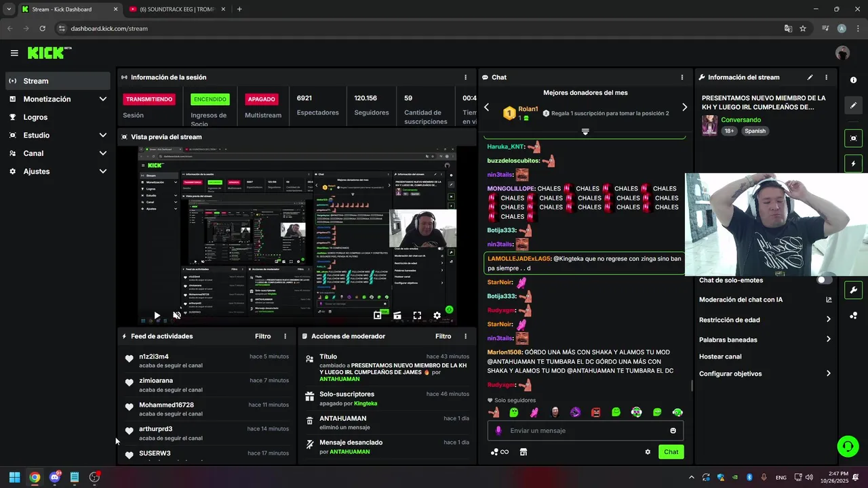Image resolution: width=868 pixels, height=488 pixels.
Task: Open Discord from the taskbar
Action: pyautogui.click(x=55, y=477)
